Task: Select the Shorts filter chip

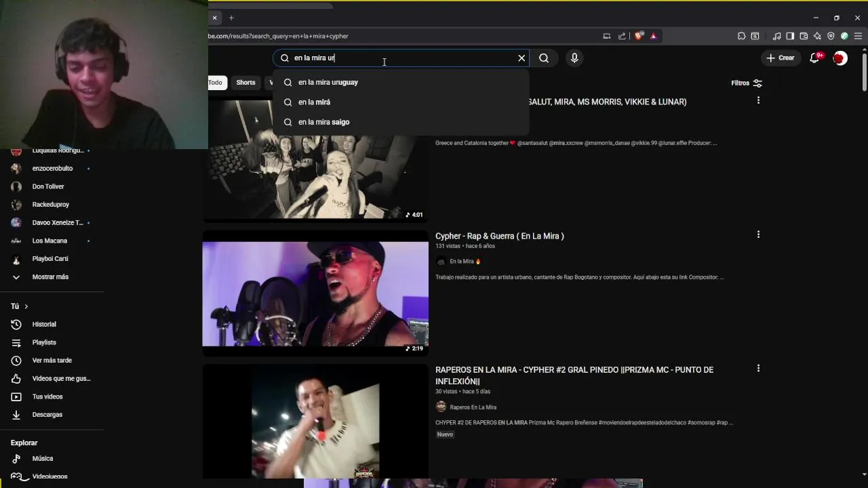Action: [245, 83]
